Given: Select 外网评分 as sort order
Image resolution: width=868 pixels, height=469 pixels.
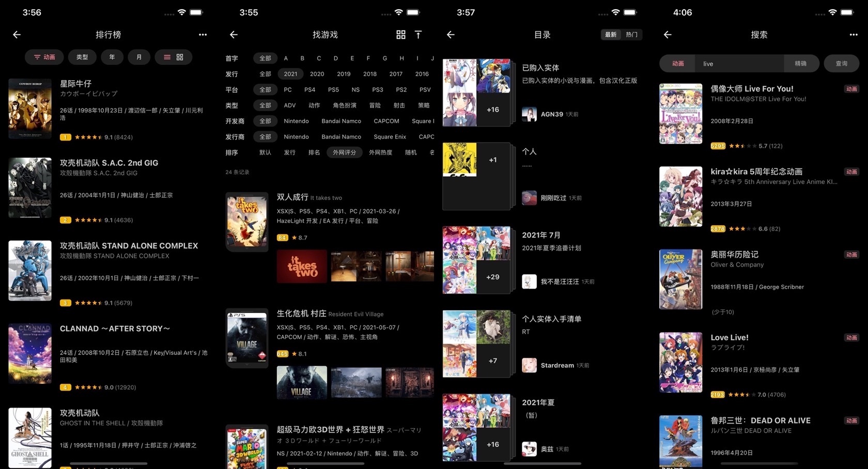Looking at the screenshot, I should coord(344,152).
